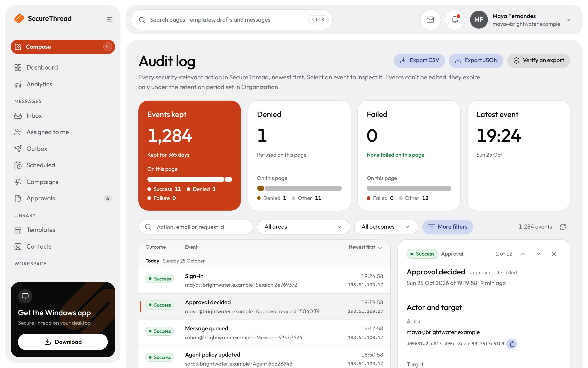Open Assigned to me
588x368 pixels.
click(x=63, y=132)
